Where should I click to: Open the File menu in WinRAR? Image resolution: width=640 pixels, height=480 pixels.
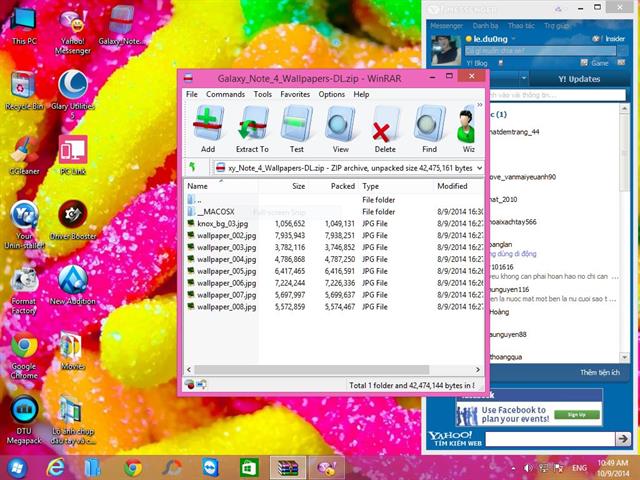coord(191,94)
